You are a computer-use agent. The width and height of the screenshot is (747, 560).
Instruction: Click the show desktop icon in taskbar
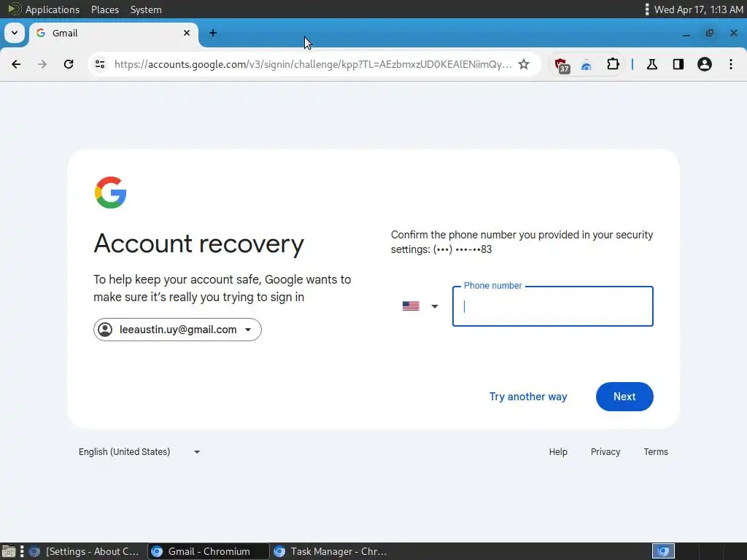pyautogui.click(x=8, y=552)
